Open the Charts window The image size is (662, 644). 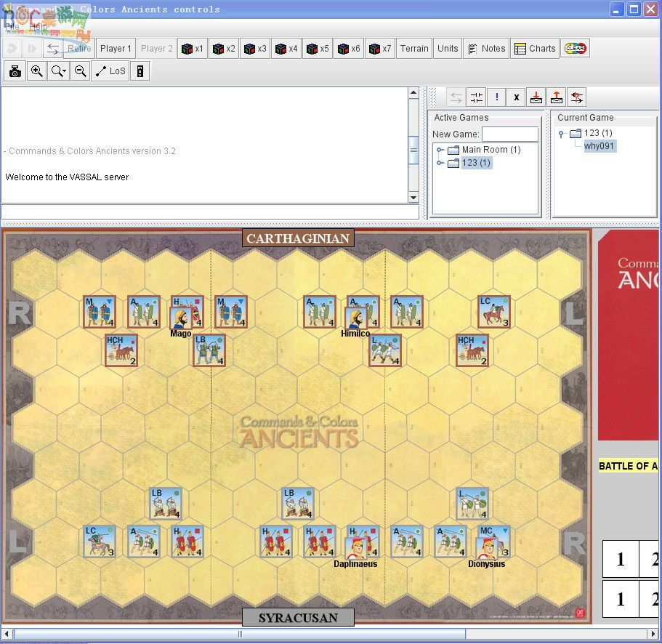pos(535,49)
